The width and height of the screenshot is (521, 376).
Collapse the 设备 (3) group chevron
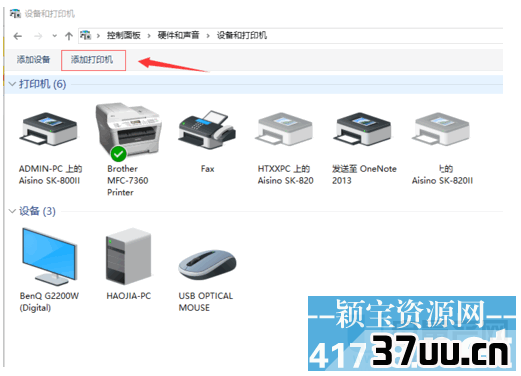[x=12, y=211]
